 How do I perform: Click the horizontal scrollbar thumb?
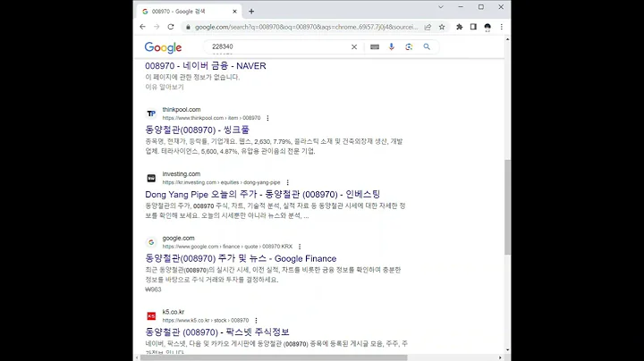(x=274, y=357)
